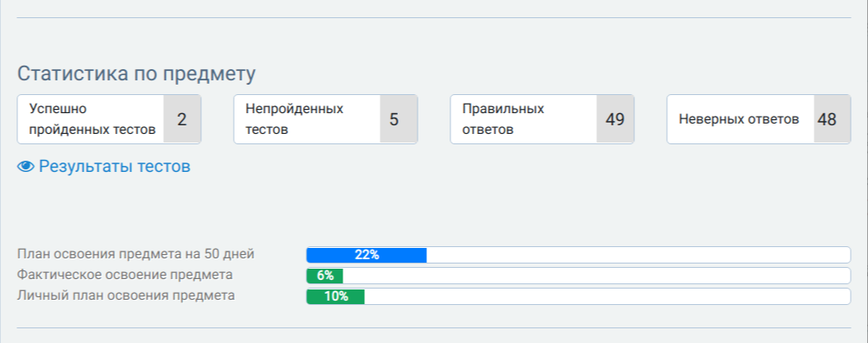Viewport: 868px width, 343px height.
Task: Select the Правильных ответов card
Action: 542,119
